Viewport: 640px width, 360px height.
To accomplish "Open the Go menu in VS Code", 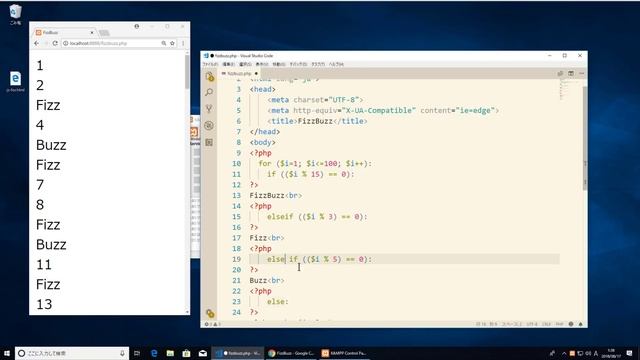I will [279, 64].
